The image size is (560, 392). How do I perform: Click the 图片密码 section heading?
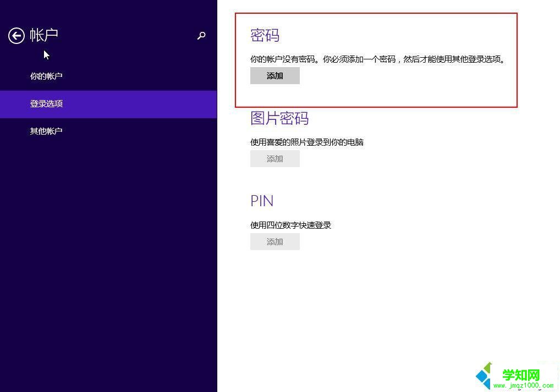click(279, 118)
